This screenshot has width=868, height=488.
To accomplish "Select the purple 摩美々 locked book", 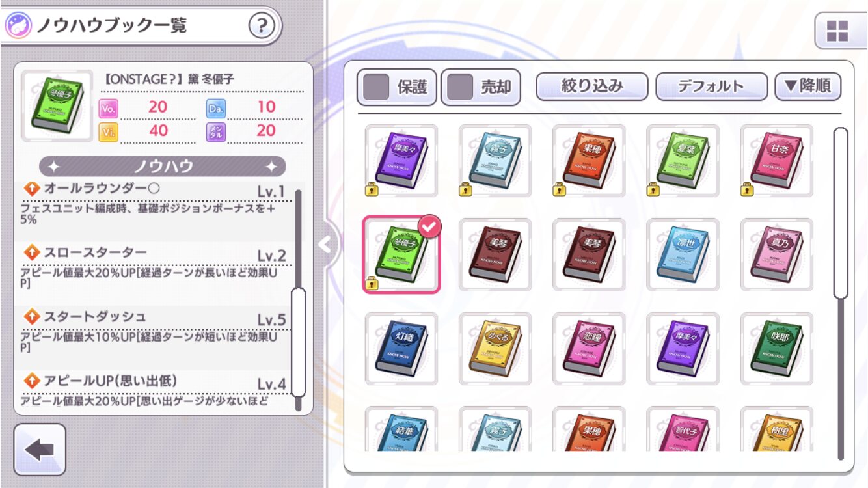I will [401, 161].
